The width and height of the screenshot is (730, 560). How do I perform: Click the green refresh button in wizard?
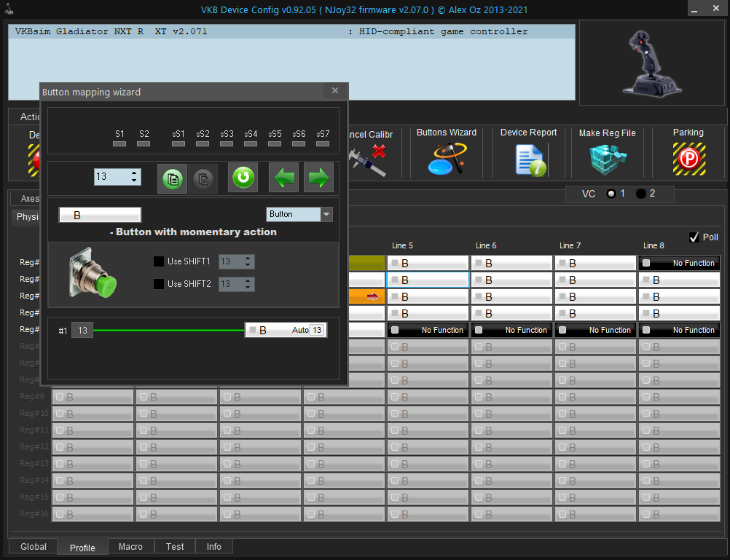(x=243, y=178)
